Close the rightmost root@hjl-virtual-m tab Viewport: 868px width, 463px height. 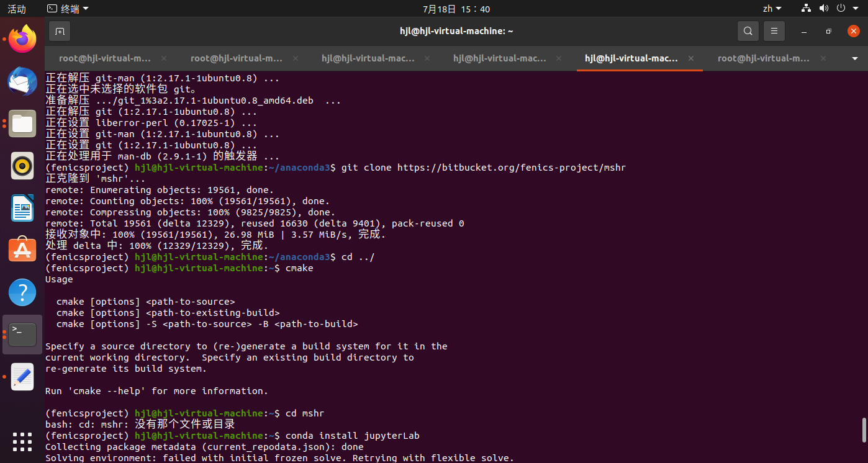coord(823,58)
